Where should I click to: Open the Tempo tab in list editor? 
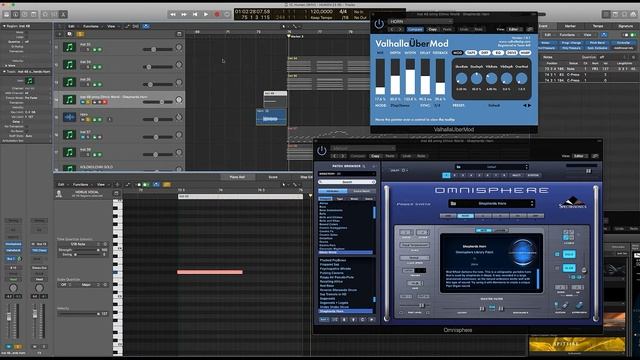(x=598, y=26)
